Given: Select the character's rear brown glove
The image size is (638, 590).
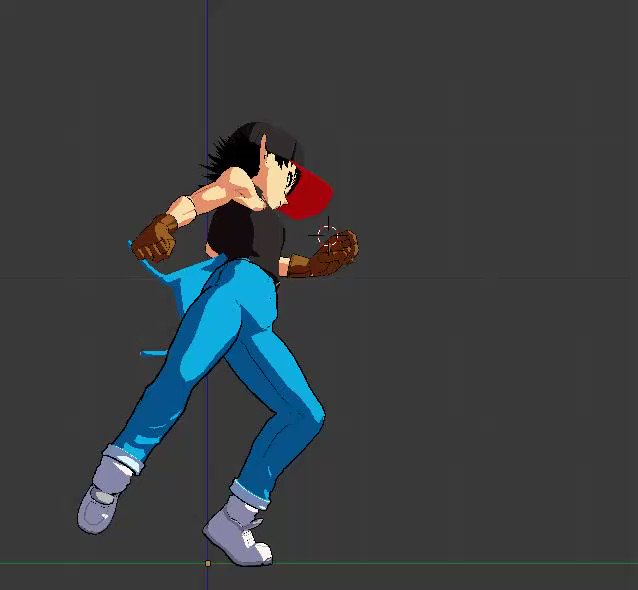Looking at the screenshot, I should click(155, 238).
